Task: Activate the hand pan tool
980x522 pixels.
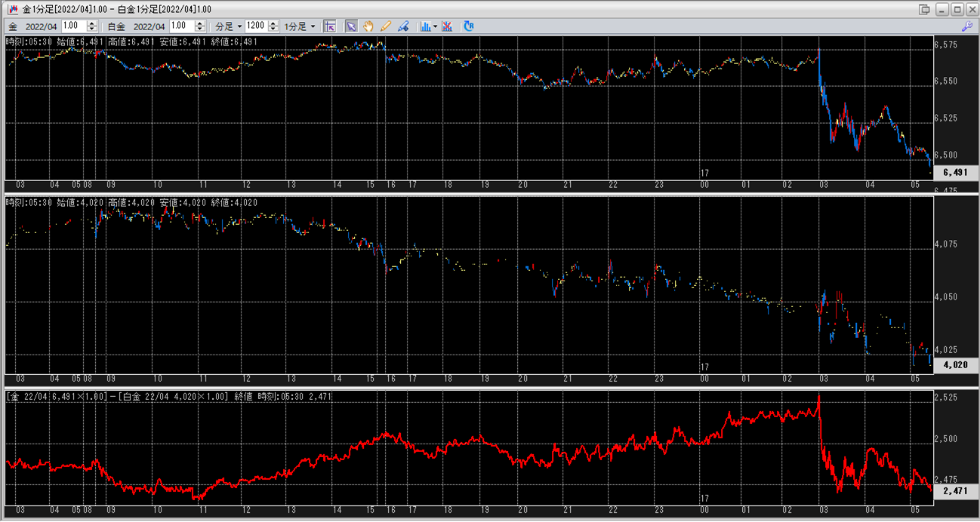Action: (x=368, y=26)
